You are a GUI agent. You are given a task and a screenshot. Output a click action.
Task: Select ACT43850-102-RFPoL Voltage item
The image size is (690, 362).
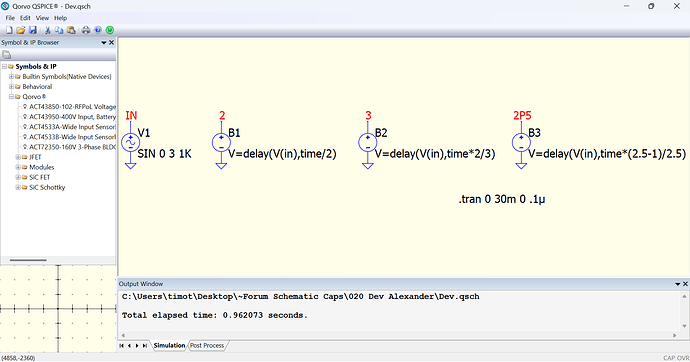coord(73,107)
